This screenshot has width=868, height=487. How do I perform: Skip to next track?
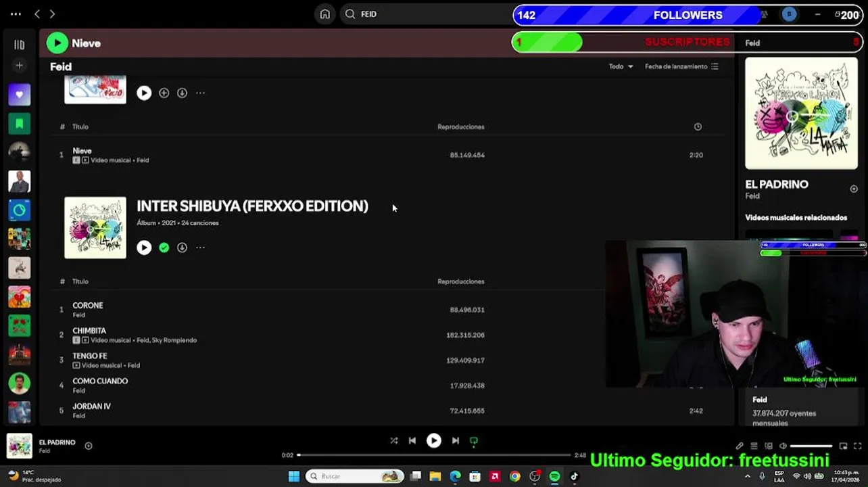(456, 440)
